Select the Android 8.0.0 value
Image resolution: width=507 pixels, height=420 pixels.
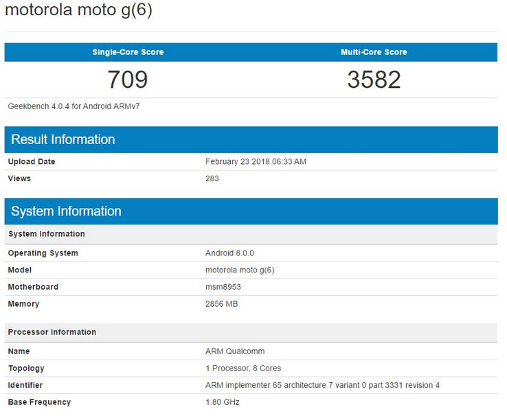point(229,253)
